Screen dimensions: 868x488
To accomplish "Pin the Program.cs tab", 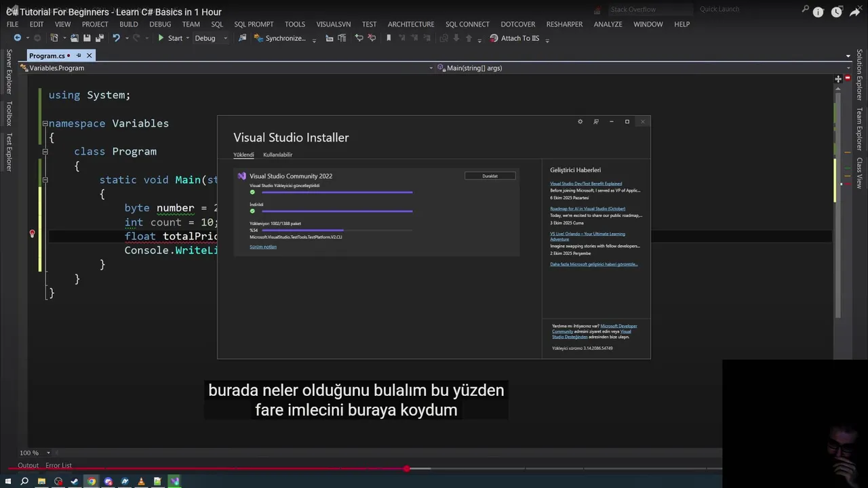I will [x=79, y=56].
